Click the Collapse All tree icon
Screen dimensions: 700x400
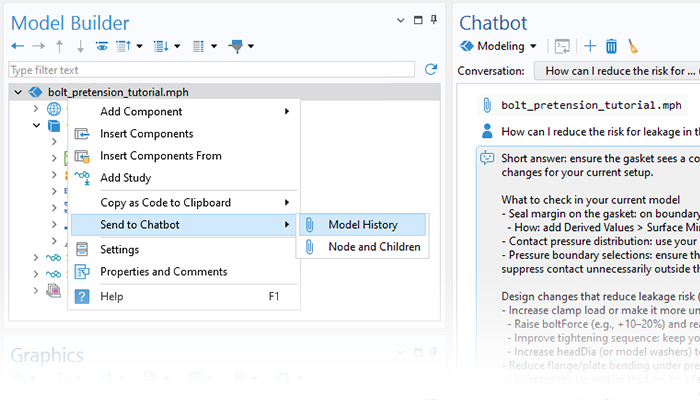[x=124, y=46]
